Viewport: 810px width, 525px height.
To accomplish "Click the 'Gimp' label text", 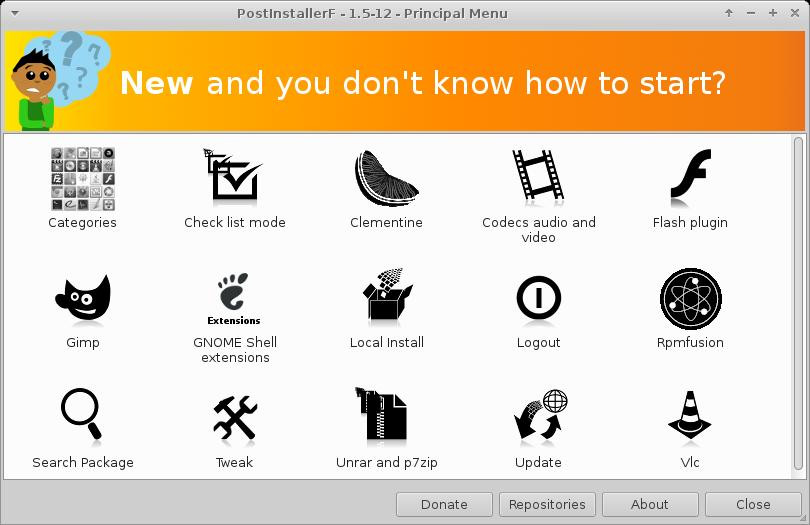I will click(83, 343).
